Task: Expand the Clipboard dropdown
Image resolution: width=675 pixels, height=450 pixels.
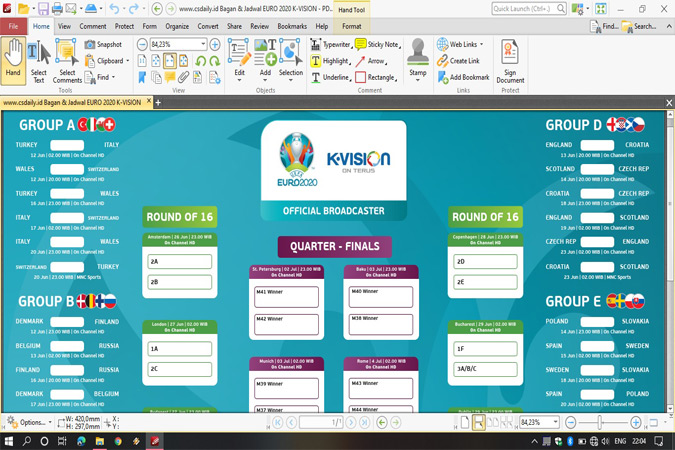Action: 127,61
